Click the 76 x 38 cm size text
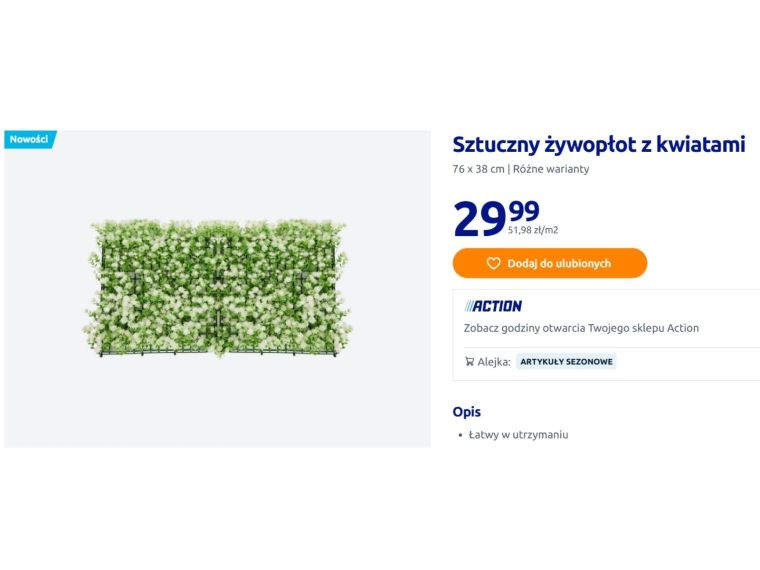 pyautogui.click(x=478, y=169)
